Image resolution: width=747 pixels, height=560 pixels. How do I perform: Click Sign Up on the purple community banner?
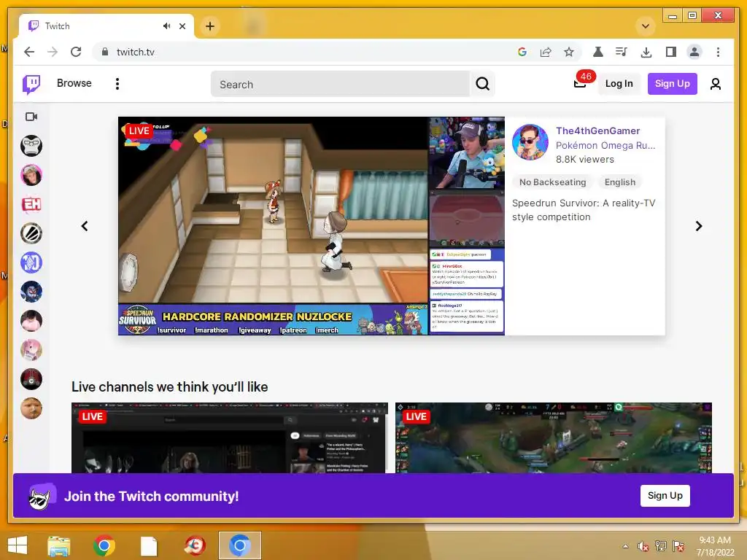[665, 496]
